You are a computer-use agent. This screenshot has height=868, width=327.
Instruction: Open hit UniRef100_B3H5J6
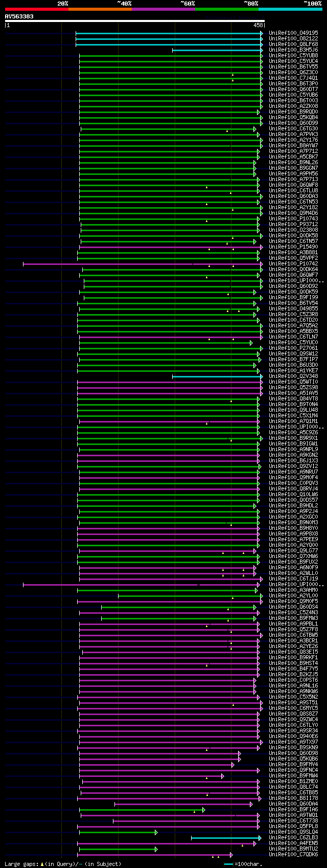(293, 50)
